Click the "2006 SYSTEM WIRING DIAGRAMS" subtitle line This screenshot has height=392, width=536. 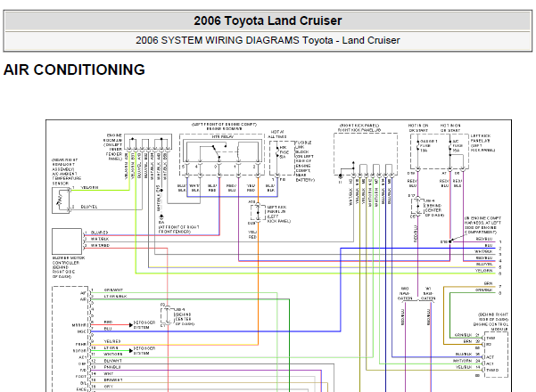[268, 40]
